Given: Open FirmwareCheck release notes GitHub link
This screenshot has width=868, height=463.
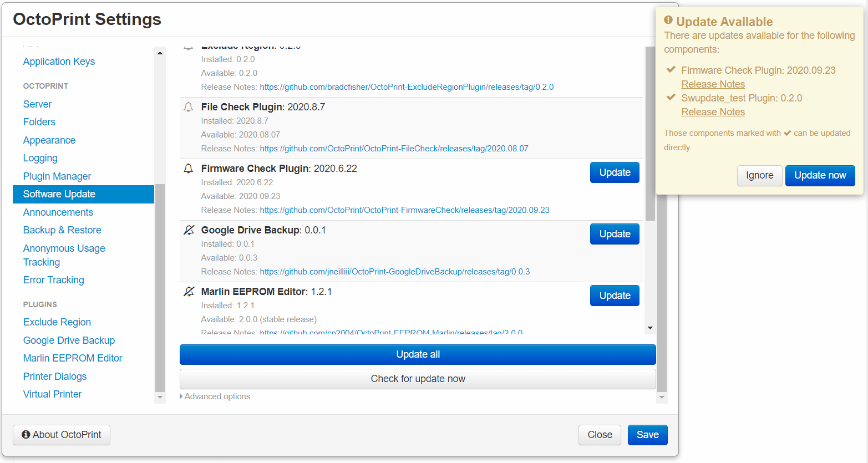Looking at the screenshot, I should 404,210.
